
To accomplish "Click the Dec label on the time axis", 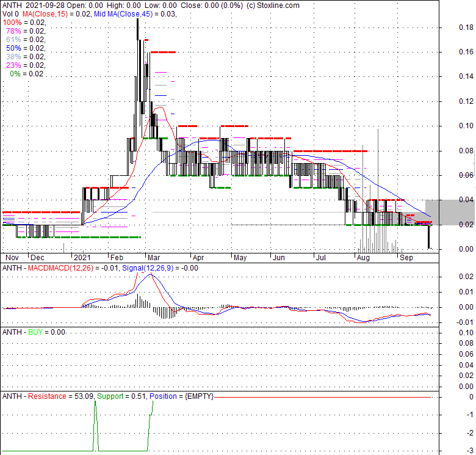I will pyautogui.click(x=37, y=258).
